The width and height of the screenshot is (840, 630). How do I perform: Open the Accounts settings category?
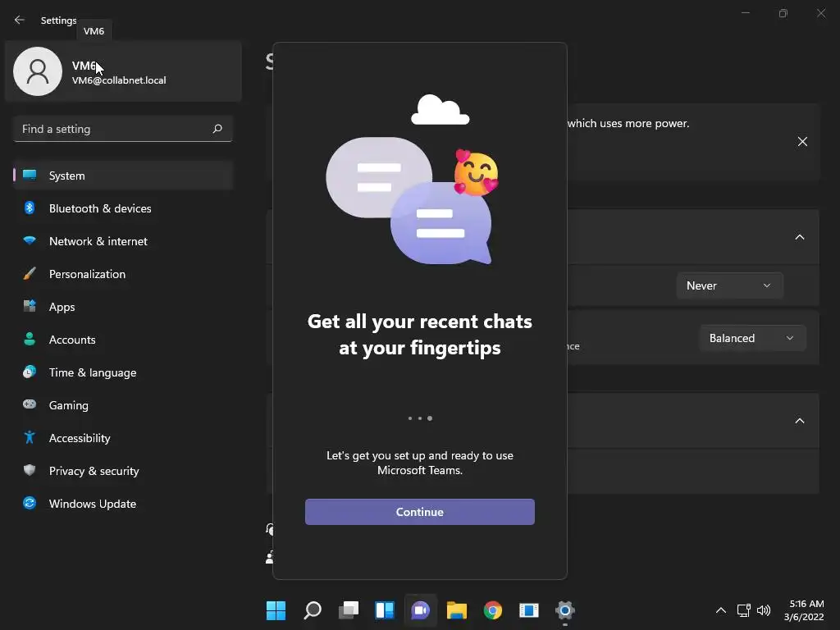(123, 340)
